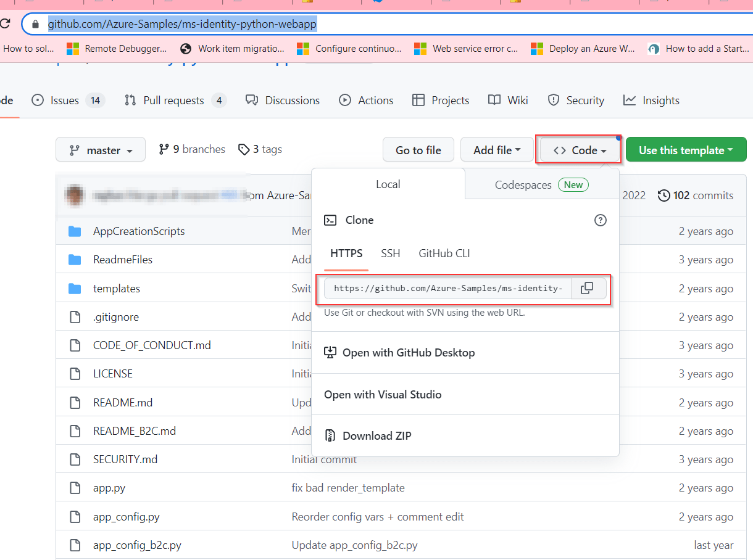The height and width of the screenshot is (560, 753).
Task: Open the app_config.py file
Action: (126, 517)
